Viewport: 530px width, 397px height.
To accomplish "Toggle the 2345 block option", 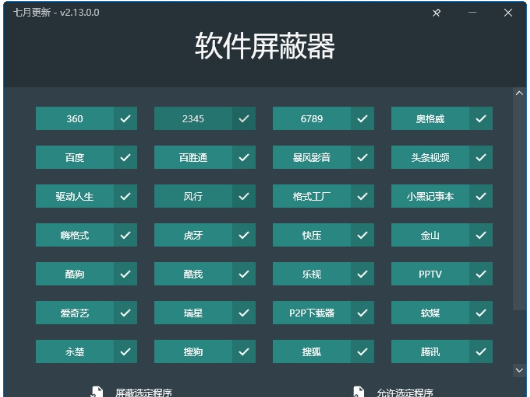I will point(205,119).
